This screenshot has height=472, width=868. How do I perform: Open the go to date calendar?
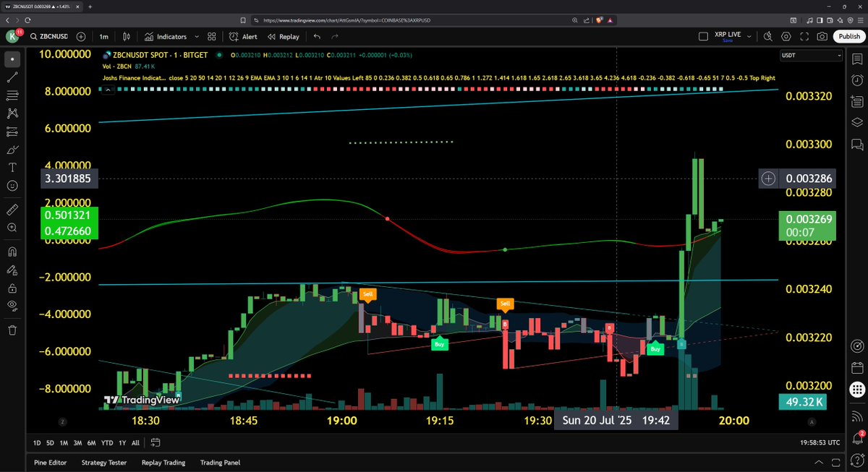pos(156,442)
